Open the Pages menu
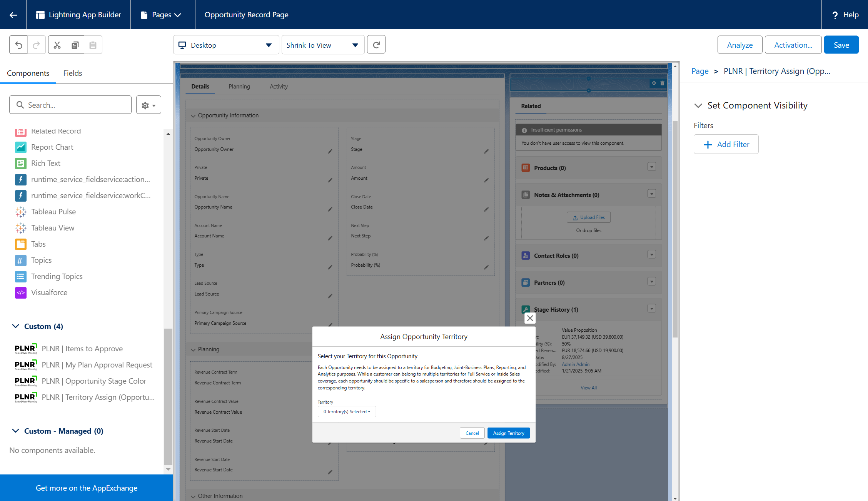This screenshot has height=501, width=868. [x=161, y=15]
